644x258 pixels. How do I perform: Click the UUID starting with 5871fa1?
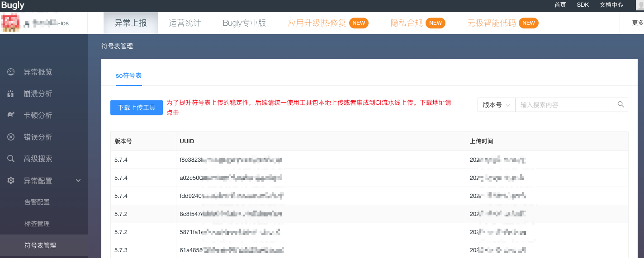pyautogui.click(x=230, y=232)
